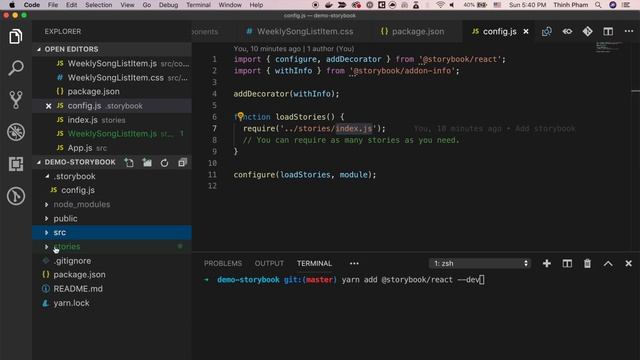Click New File icon in DEMO-STORYBOOK header
Viewport: 640px width, 360px height.
[129, 162]
